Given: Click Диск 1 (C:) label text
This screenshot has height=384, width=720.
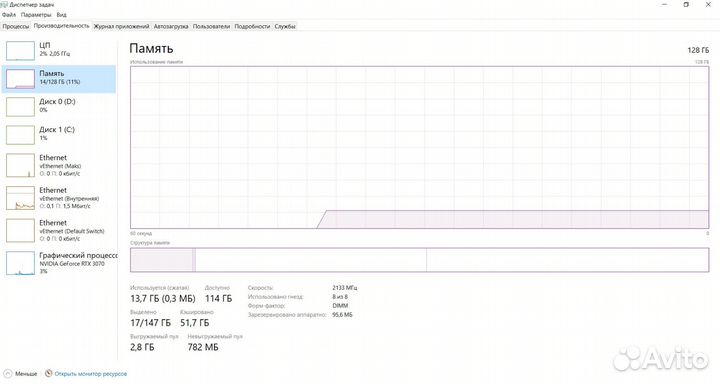Looking at the screenshot, I should (x=57, y=130).
